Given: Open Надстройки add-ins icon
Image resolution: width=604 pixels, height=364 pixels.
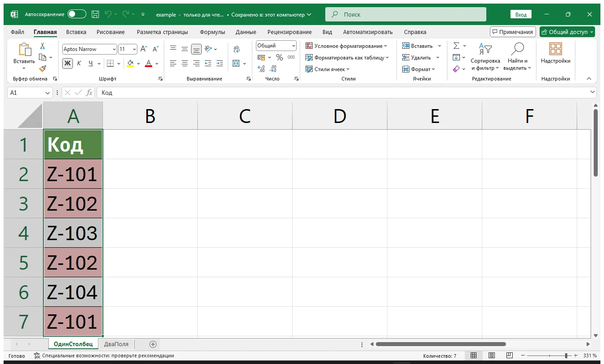Looking at the screenshot, I should click(556, 49).
